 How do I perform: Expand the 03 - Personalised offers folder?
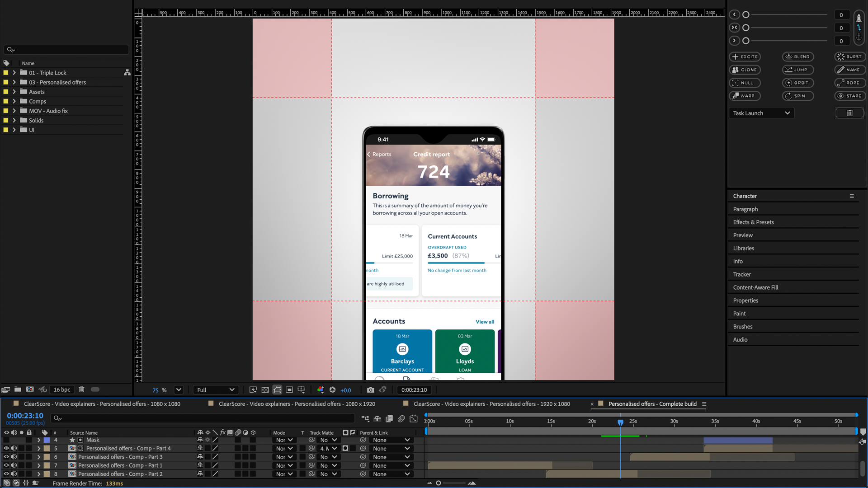click(14, 82)
